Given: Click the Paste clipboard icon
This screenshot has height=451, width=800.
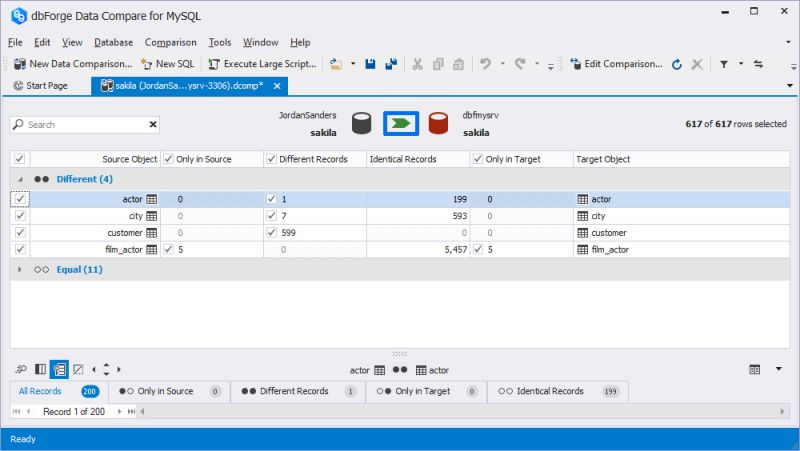Looking at the screenshot, I should pos(458,64).
